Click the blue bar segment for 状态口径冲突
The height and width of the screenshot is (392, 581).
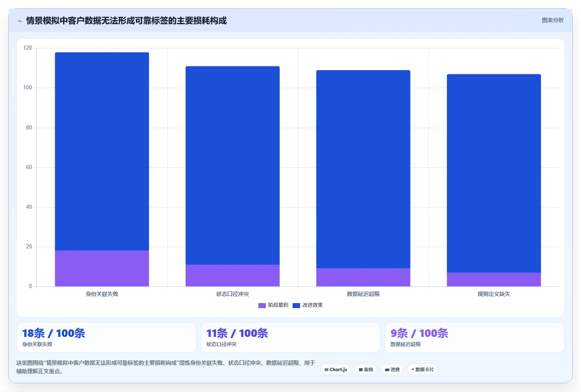[x=232, y=165]
